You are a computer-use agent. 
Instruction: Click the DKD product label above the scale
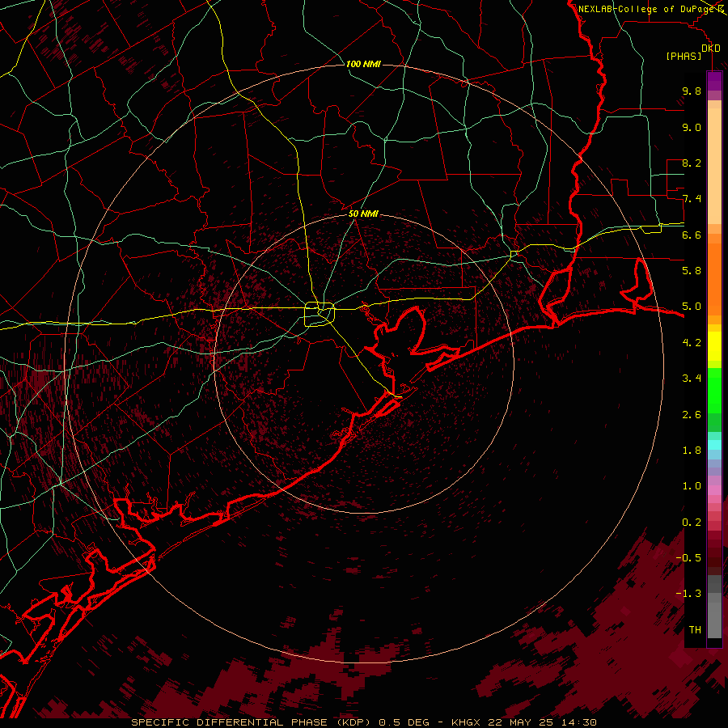tap(711, 48)
